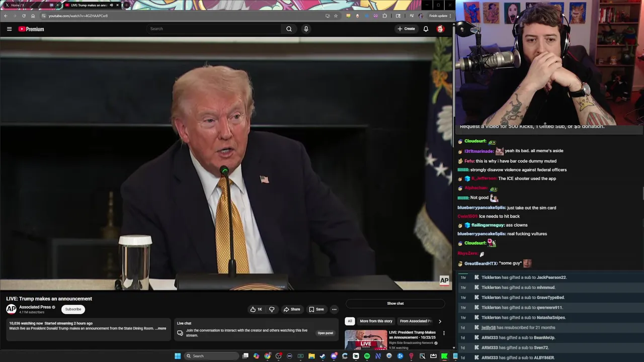Focus the YouTube search field

(x=214, y=29)
